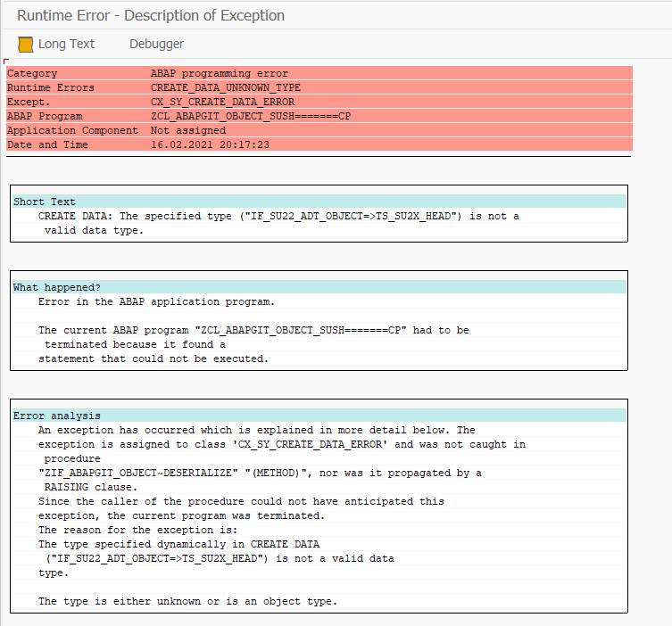Click the Long Text scroll icon

coord(25,44)
